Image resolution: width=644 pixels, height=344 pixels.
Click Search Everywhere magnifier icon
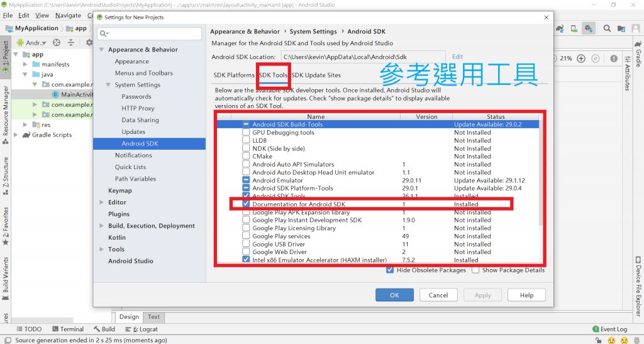click(607, 28)
